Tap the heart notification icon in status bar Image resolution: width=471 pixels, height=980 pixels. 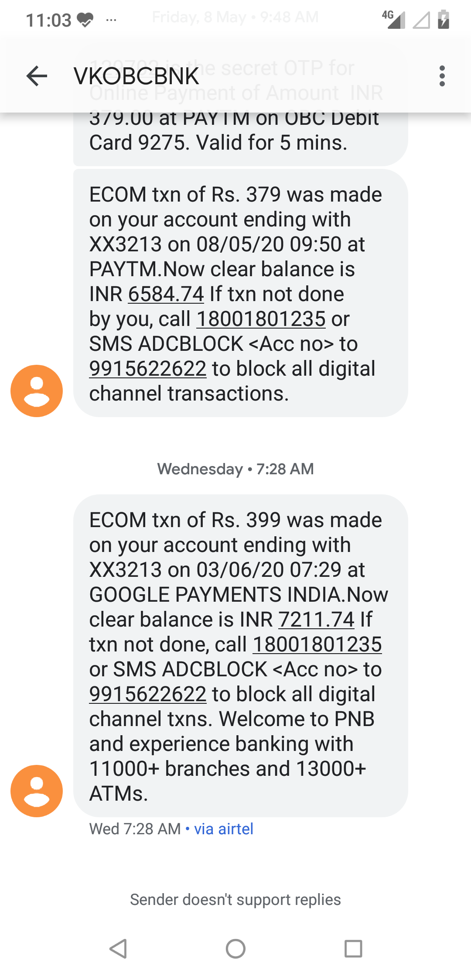[x=85, y=20]
